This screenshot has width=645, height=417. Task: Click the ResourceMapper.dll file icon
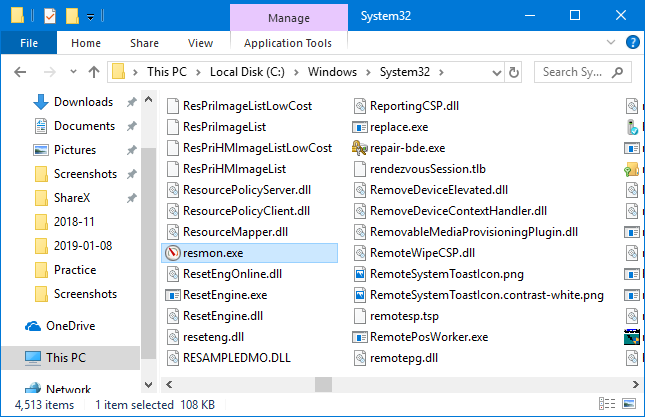tap(173, 232)
